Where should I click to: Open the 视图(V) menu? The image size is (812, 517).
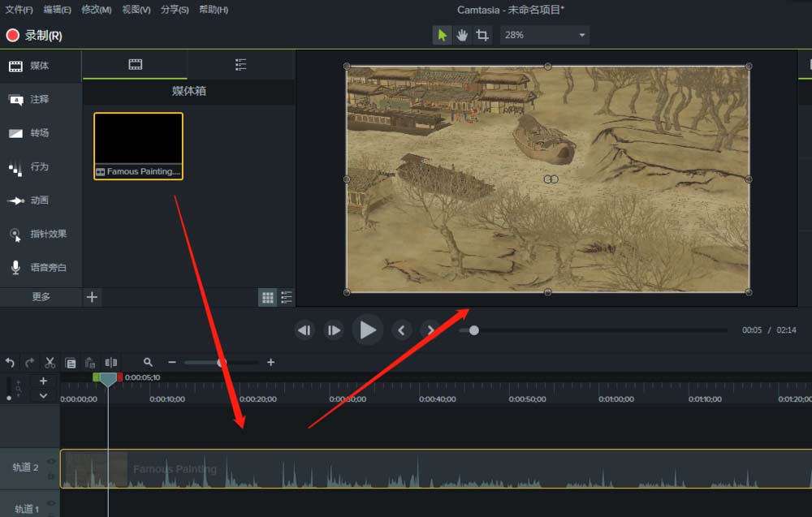[136, 9]
